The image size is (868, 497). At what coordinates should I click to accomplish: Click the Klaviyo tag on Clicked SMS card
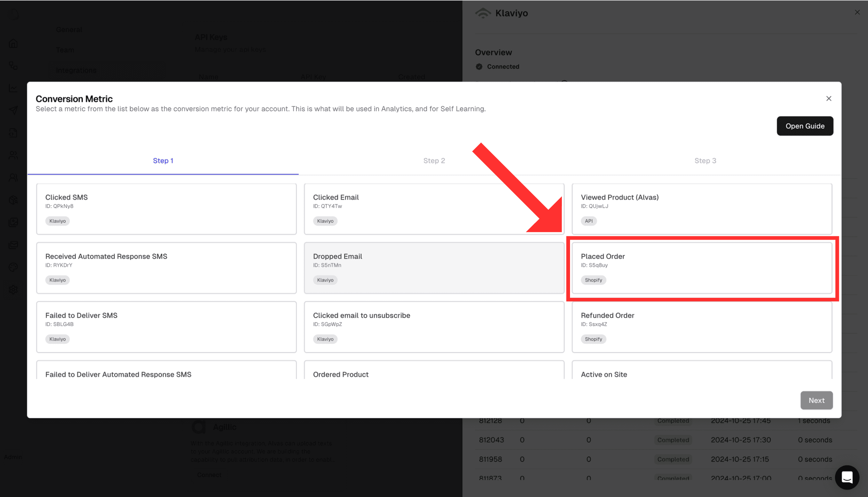(x=58, y=221)
